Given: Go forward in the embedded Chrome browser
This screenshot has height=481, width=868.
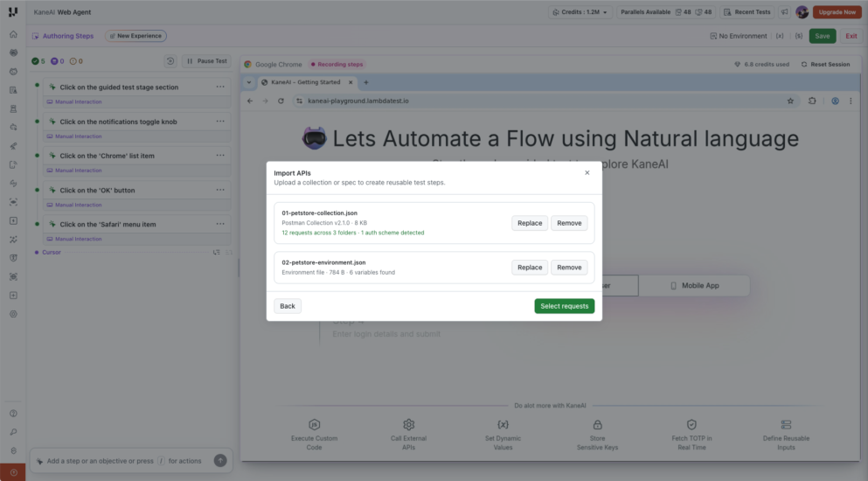Looking at the screenshot, I should (265, 101).
